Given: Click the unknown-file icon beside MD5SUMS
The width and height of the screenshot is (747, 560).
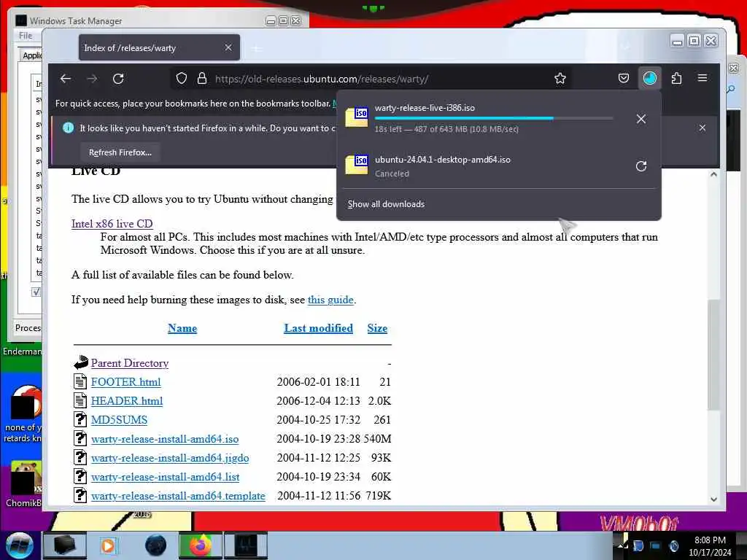Looking at the screenshot, I should pyautogui.click(x=80, y=419).
